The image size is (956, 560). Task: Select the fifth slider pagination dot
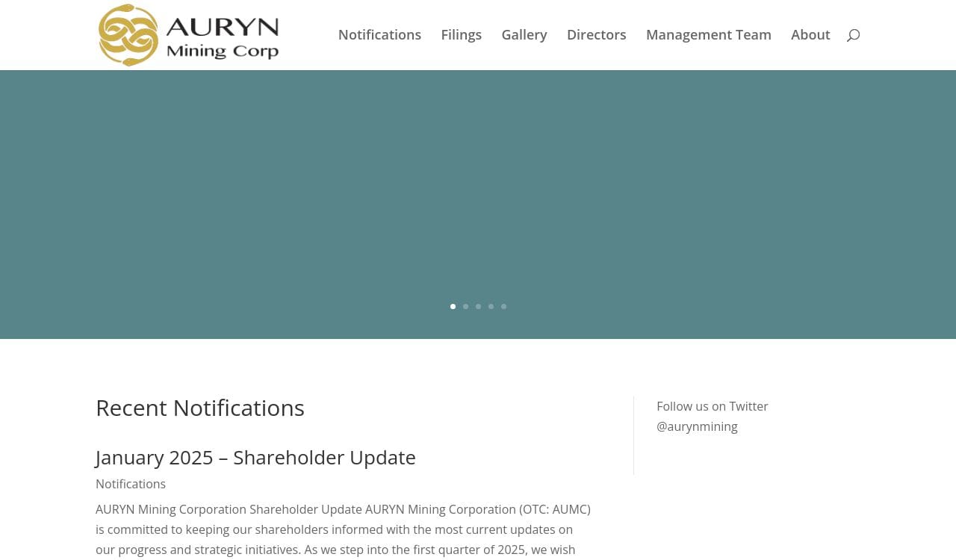tap(503, 306)
